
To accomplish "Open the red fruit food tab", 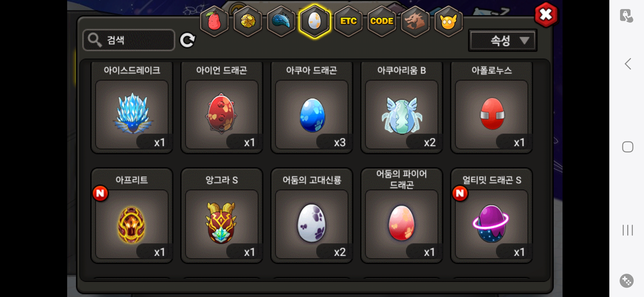I will 214,21.
